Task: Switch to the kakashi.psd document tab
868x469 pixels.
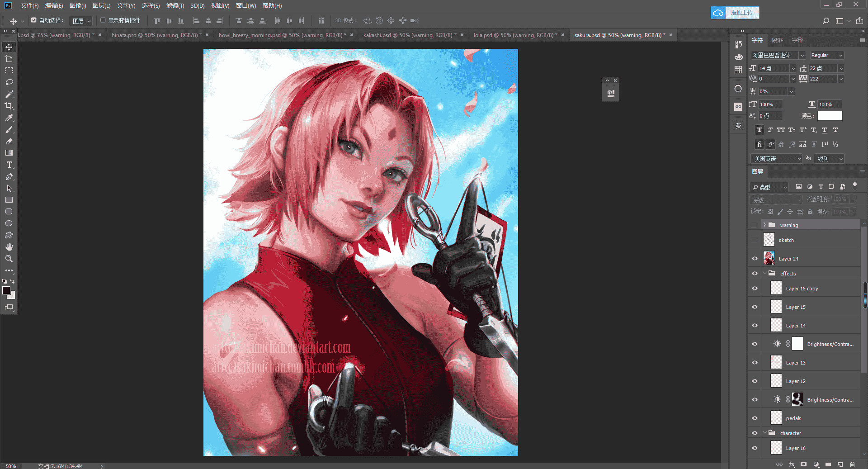Action: tap(410, 35)
